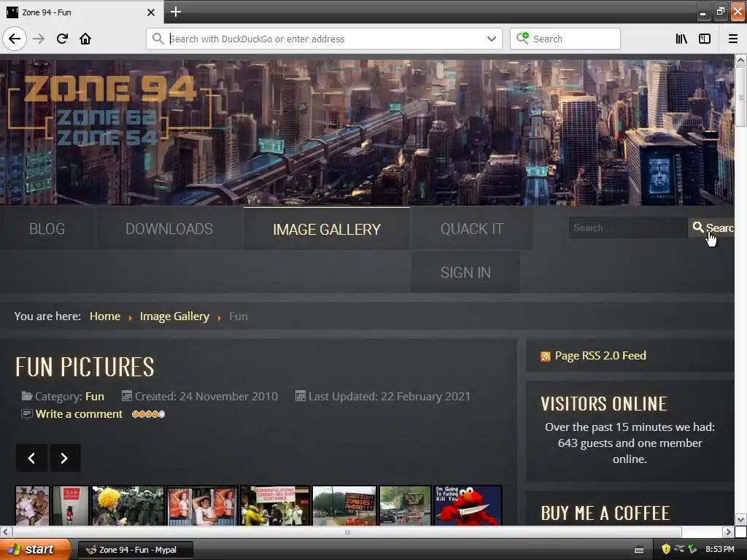Open the first gallery thumbnail
747x560 pixels.
[x=32, y=506]
